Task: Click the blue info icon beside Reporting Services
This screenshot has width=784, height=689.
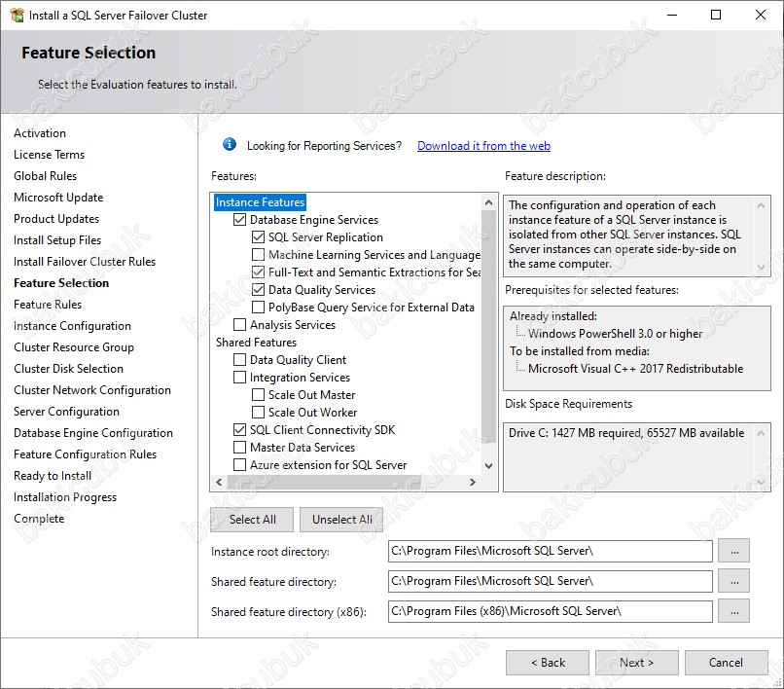Action: pyautogui.click(x=230, y=145)
